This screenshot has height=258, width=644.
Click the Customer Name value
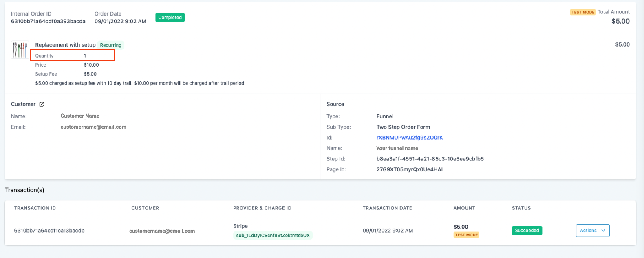(80, 116)
